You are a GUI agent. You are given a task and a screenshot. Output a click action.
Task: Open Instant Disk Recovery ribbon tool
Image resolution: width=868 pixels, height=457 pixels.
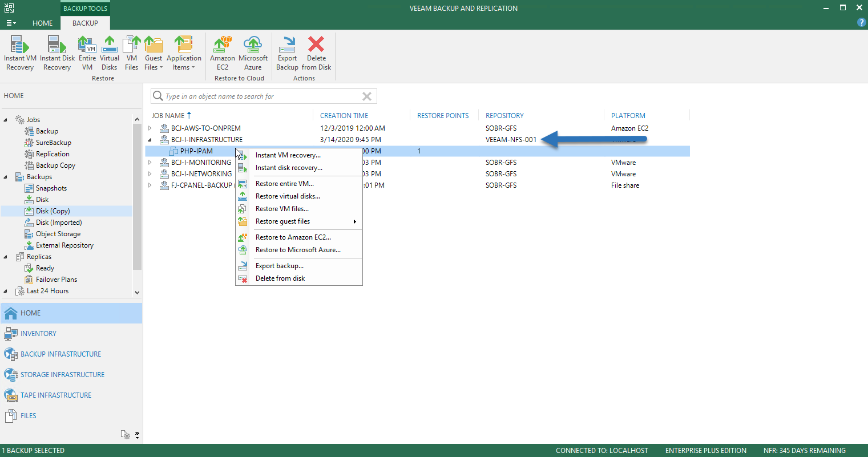click(57, 53)
